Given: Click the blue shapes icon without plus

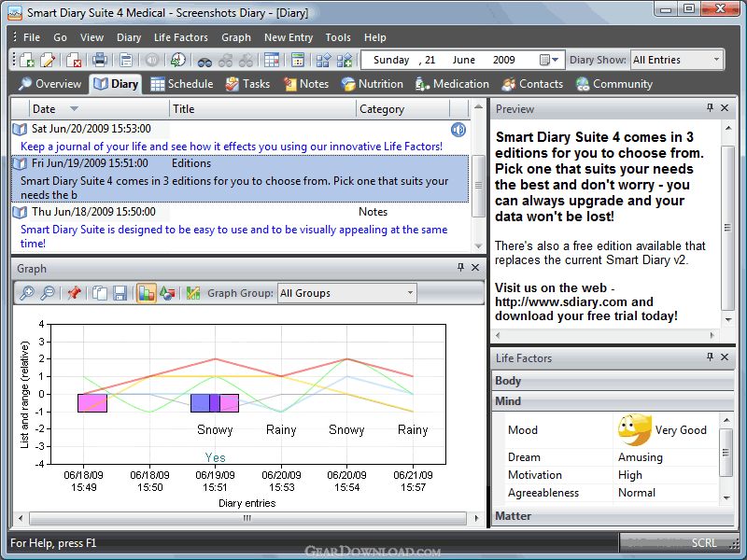Looking at the screenshot, I should pos(323,60).
